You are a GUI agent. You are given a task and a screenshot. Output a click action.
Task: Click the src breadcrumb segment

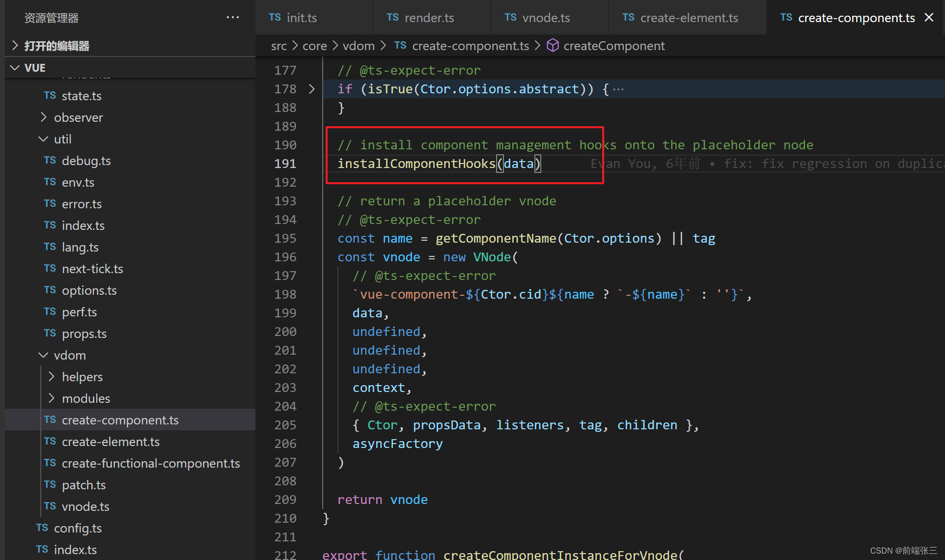click(278, 46)
